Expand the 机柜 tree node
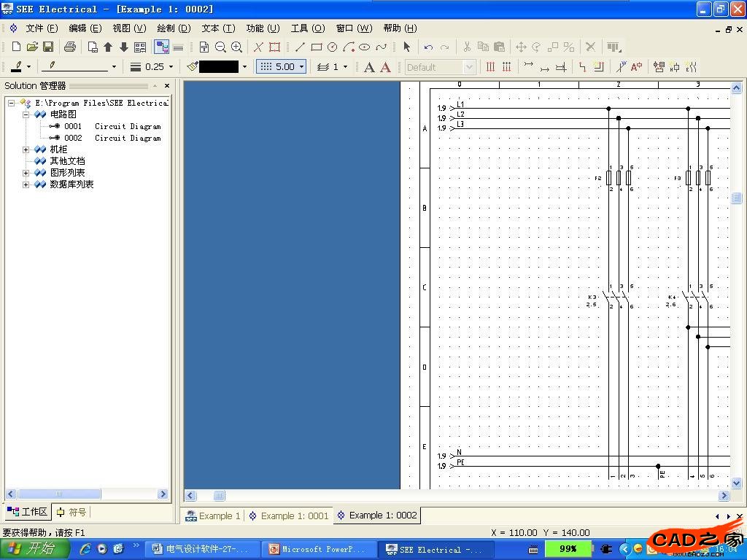The width and height of the screenshot is (747, 560). click(x=26, y=149)
